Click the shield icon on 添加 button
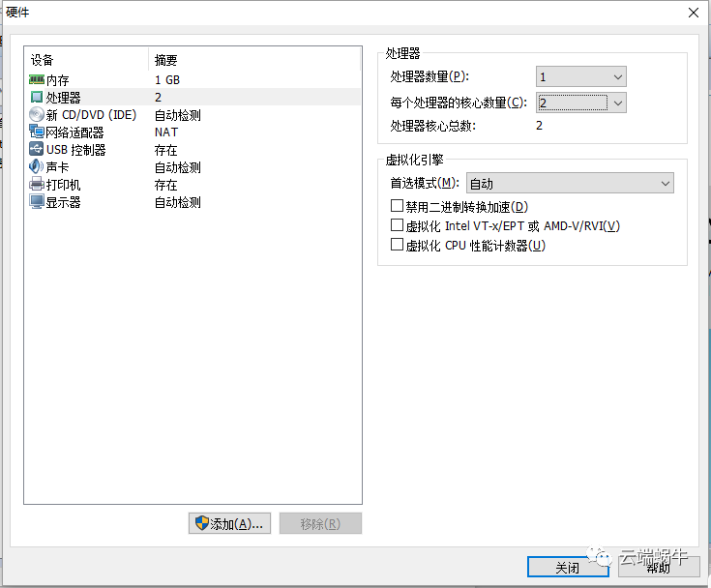 pos(202,523)
